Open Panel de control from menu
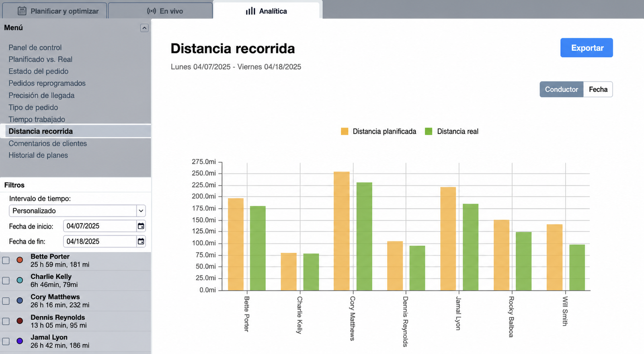The image size is (644, 354). click(x=35, y=47)
